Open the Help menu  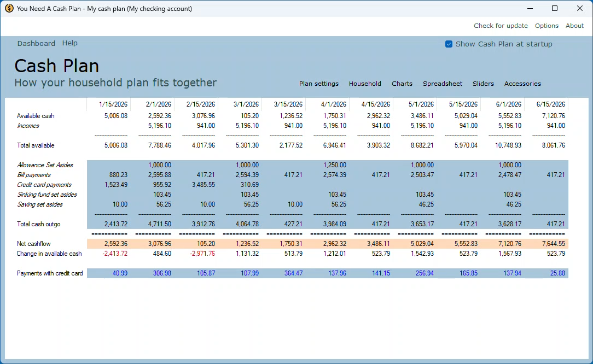(69, 43)
